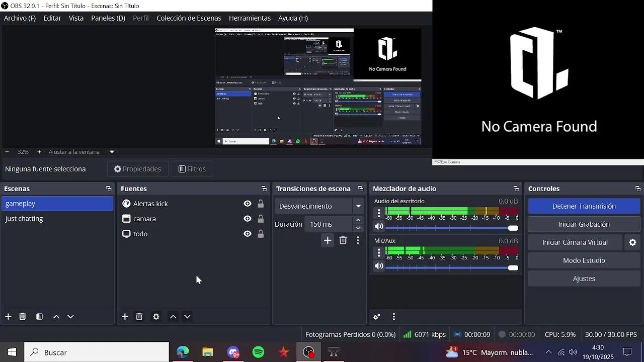Select Alertas kick source row
The image size is (644, 362).
tap(194, 204)
